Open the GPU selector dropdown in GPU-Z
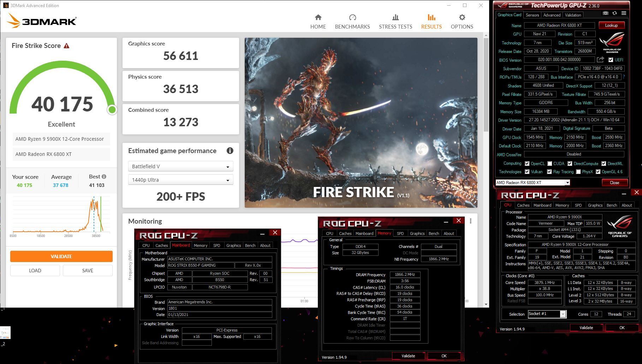This screenshot has width=642, height=364. click(533, 183)
